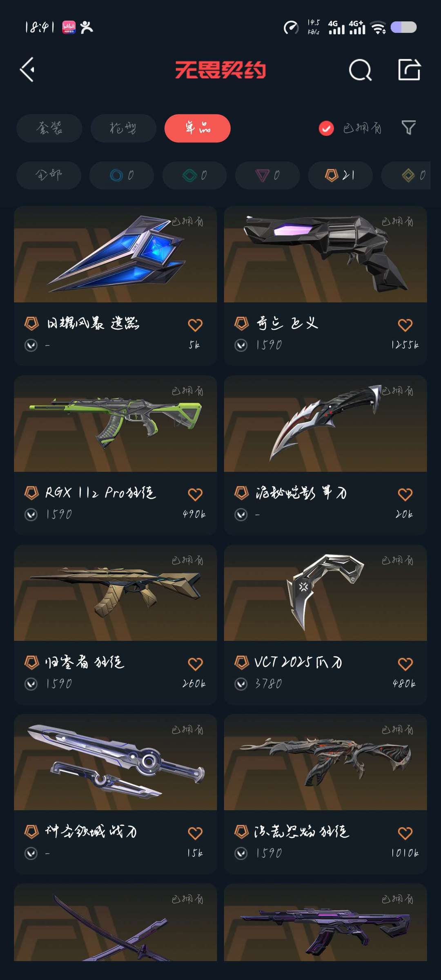This screenshot has height=980, width=441.
Task: Select the green diamond tier filter
Action: click(194, 175)
